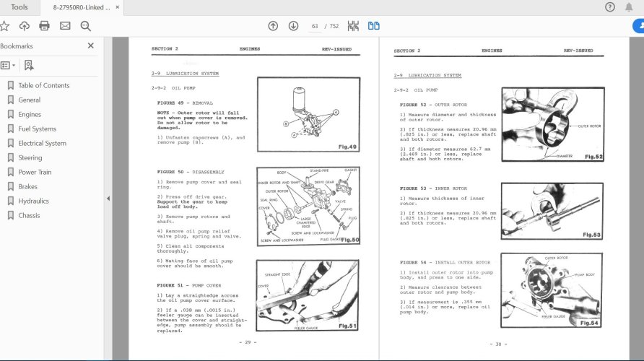Screen dimensions: 644x361
Task: Send file by email envelope icon
Action: pos(65,26)
